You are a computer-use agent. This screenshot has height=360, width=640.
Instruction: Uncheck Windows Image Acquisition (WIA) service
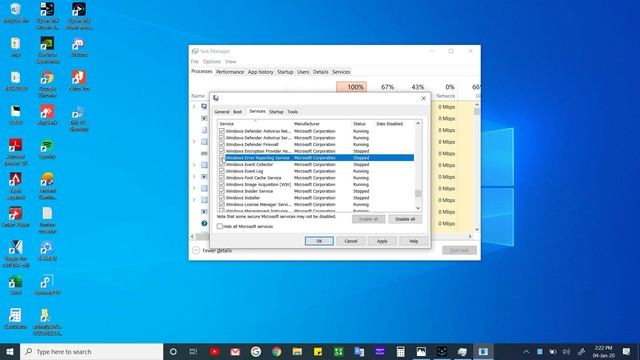click(x=222, y=184)
